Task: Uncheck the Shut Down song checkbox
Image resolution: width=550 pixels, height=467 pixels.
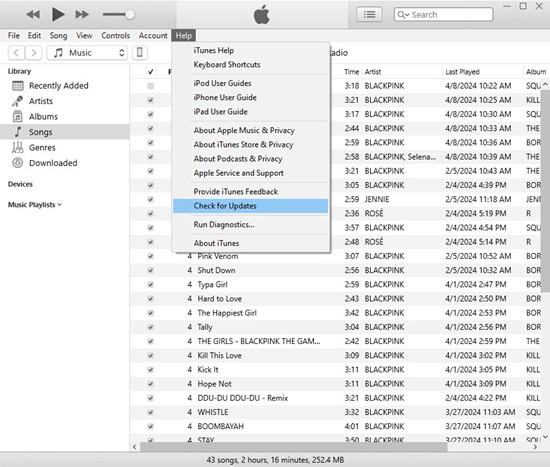Action: (150, 271)
